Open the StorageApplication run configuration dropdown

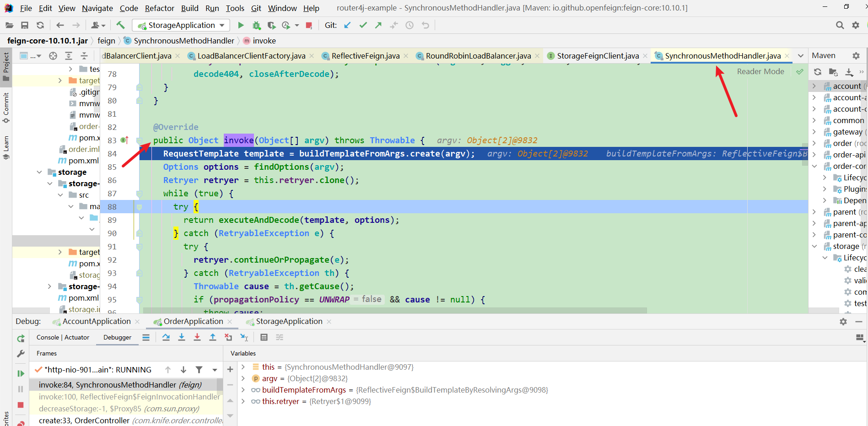(x=181, y=25)
